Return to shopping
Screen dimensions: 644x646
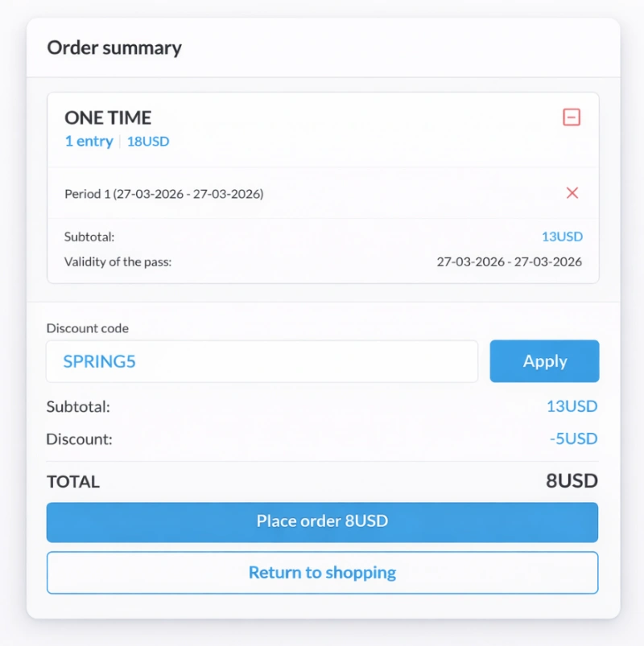pos(322,573)
